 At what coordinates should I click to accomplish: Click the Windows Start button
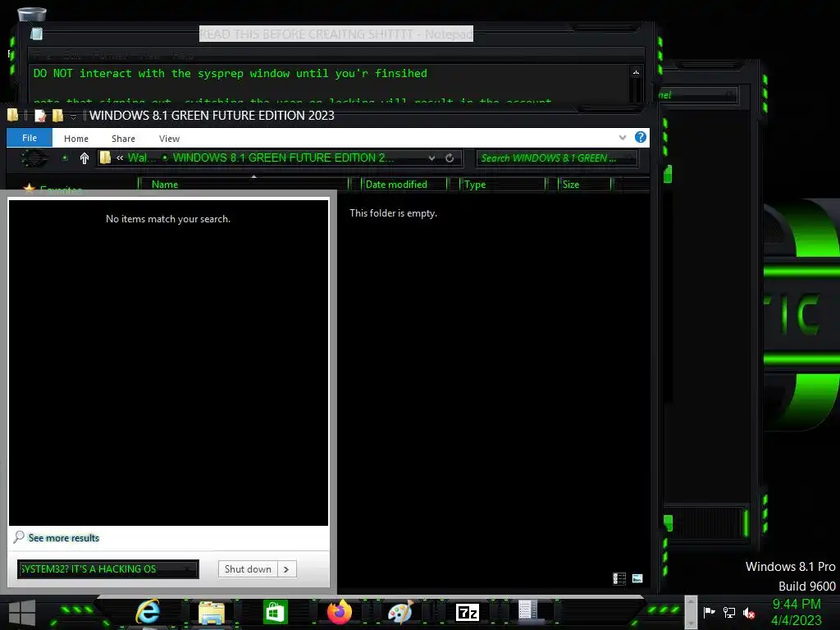(x=22, y=614)
